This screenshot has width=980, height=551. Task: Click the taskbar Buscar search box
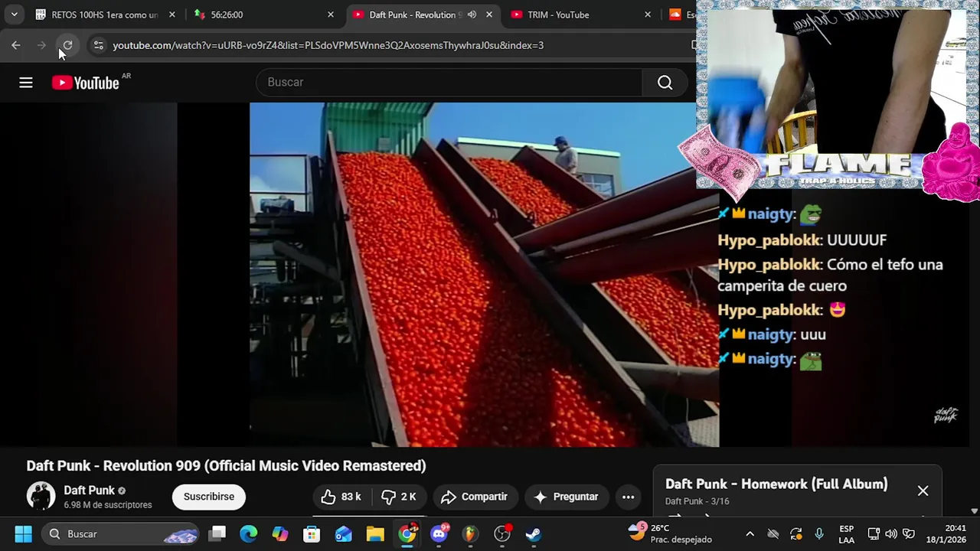pyautogui.click(x=121, y=533)
